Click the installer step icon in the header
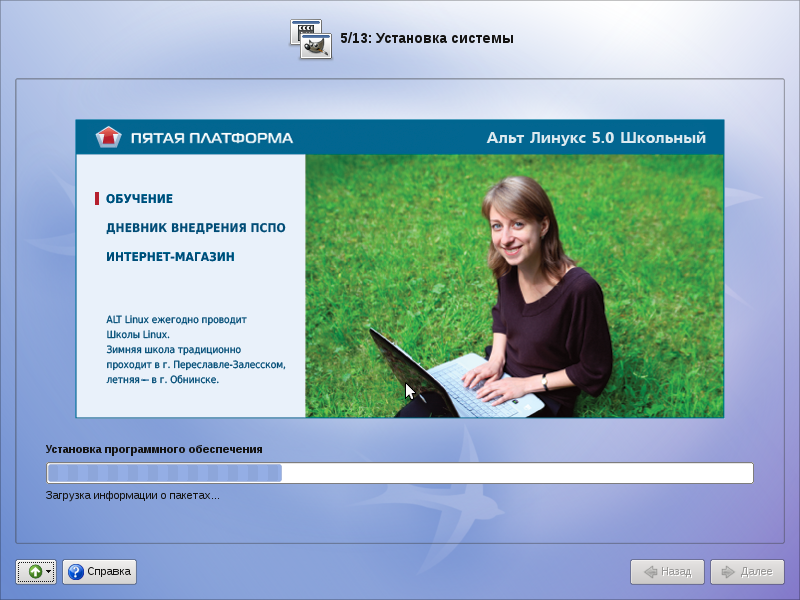The height and width of the screenshot is (600, 800). click(310, 38)
